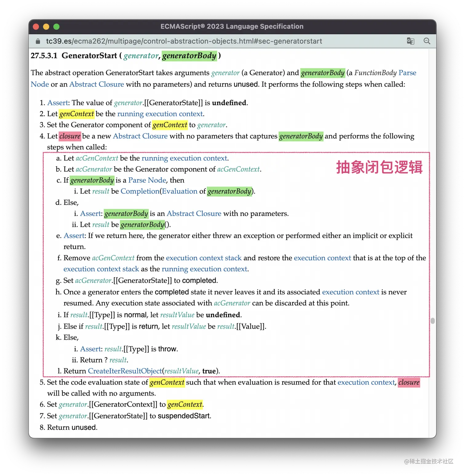Click result variable in step d.ii
Viewport: 465px width, 476px height.
pyautogui.click(x=101, y=225)
